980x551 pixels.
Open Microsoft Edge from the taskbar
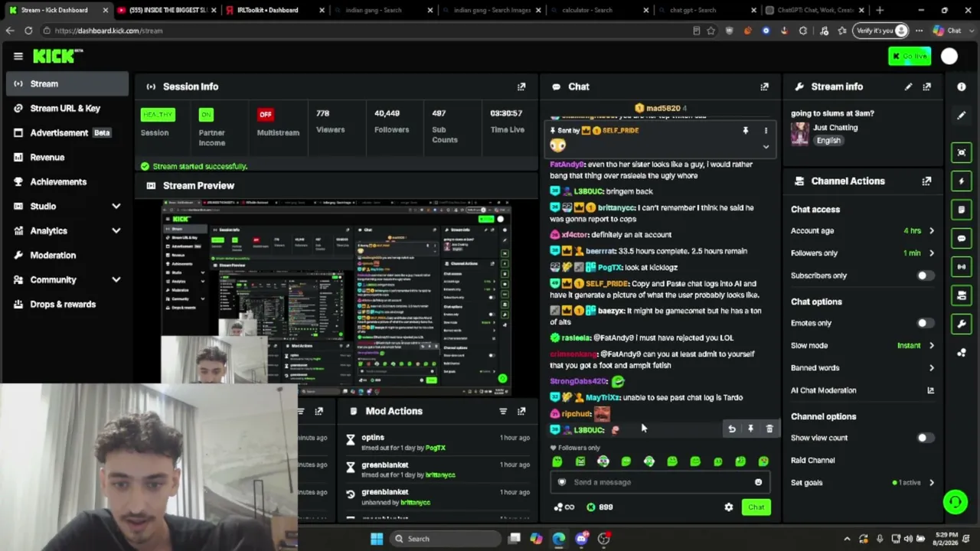(x=559, y=539)
